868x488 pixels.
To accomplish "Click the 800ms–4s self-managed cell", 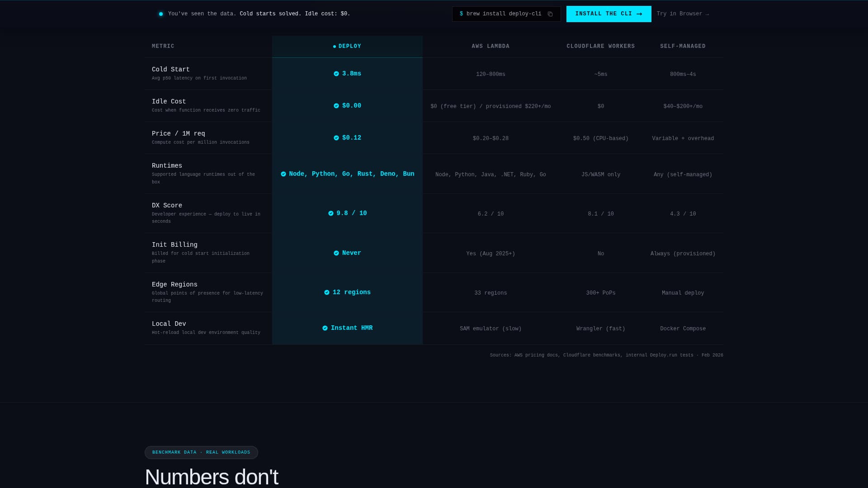I will (x=683, y=75).
